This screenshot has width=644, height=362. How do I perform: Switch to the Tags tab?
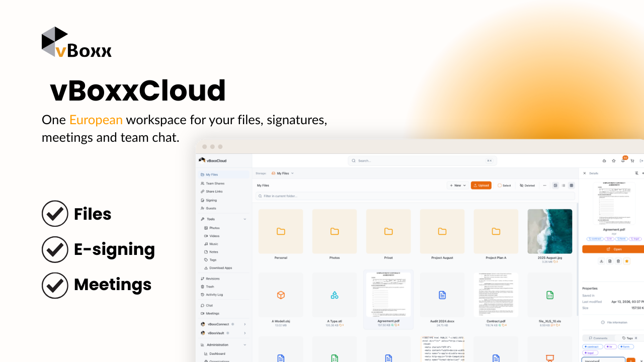click(629, 338)
